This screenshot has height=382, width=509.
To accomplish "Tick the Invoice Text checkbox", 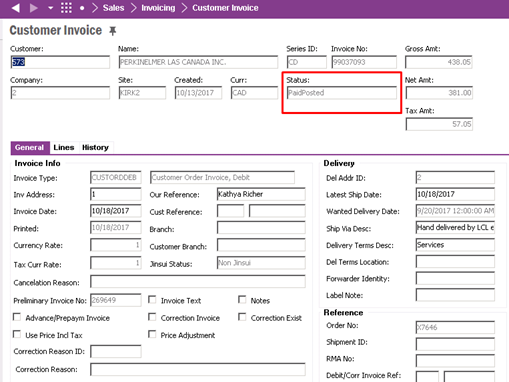I will pos(152,300).
